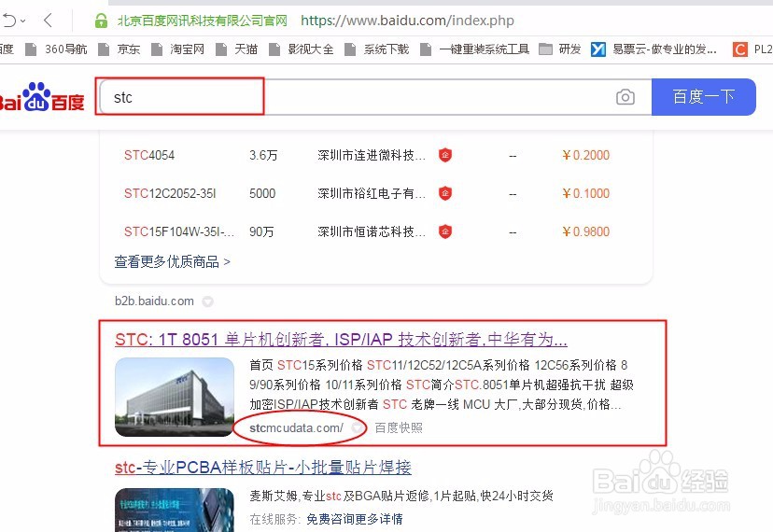Click supplier 深圳市恒诺芯科技

(x=372, y=231)
